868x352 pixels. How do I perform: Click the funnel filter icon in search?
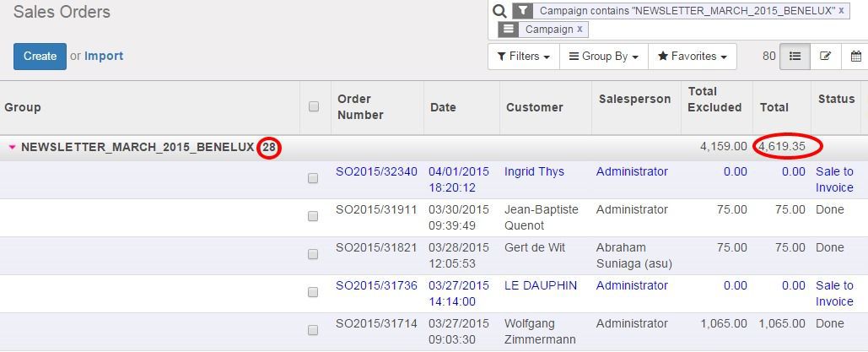tap(523, 11)
